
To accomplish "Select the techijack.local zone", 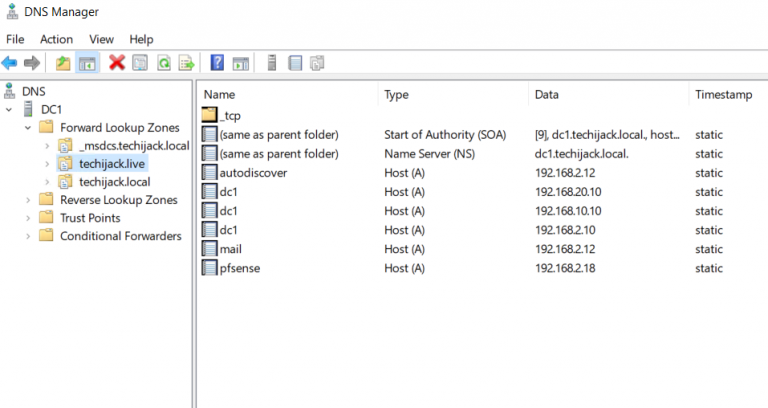I will point(115,182).
